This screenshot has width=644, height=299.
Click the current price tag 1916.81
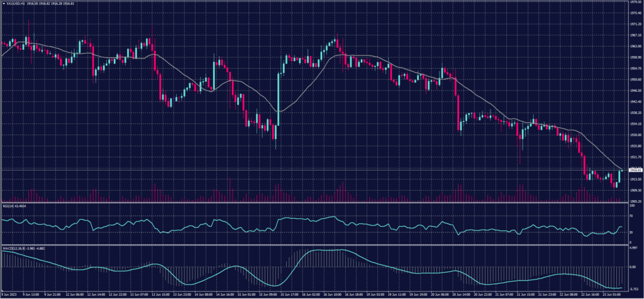pos(635,170)
